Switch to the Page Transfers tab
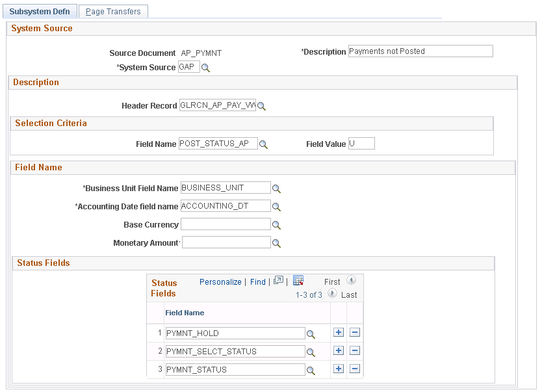 tap(113, 11)
